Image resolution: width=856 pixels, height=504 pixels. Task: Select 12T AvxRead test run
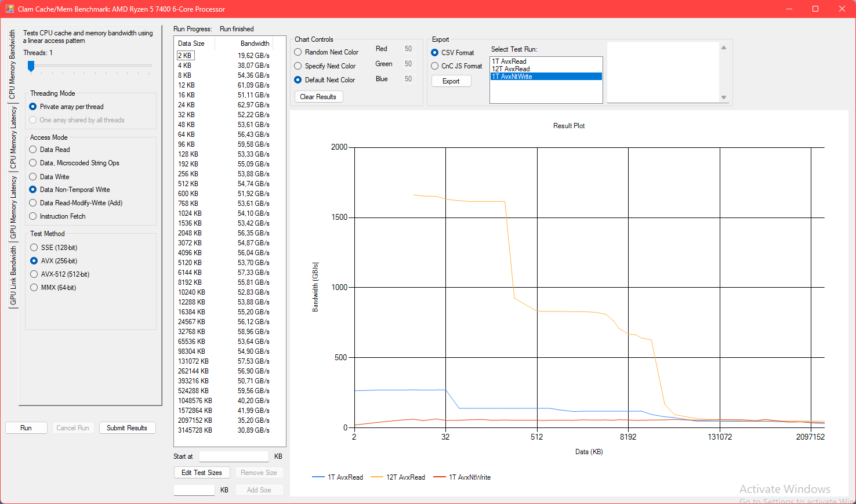[511, 69]
